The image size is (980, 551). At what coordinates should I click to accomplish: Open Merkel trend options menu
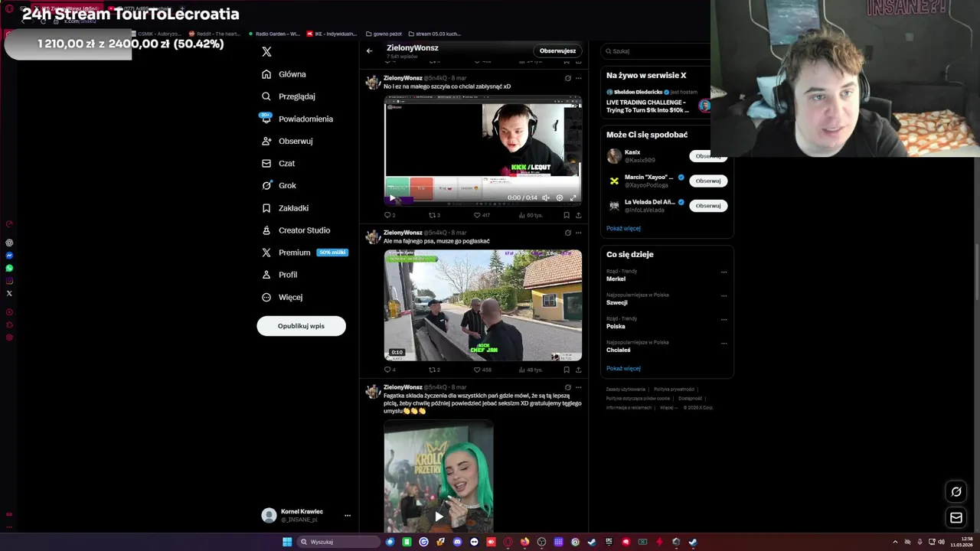tap(724, 272)
